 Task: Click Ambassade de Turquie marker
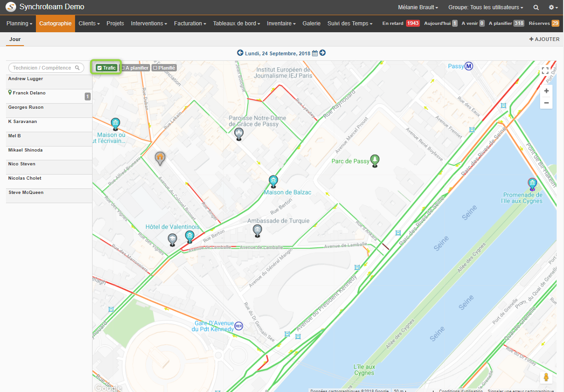[257, 231]
